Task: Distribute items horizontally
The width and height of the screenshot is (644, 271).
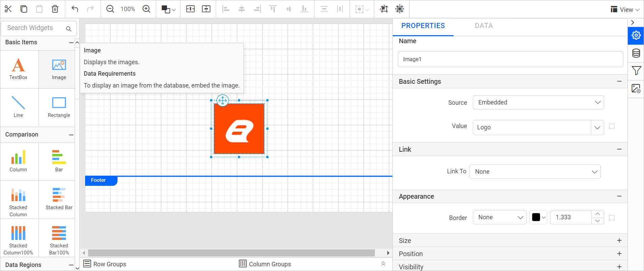Action: pyautogui.click(x=340, y=9)
